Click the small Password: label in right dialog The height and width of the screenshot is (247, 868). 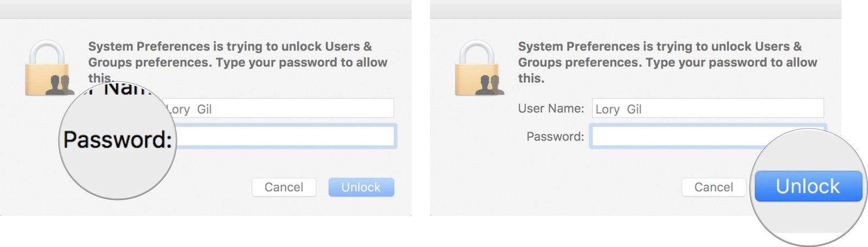[555, 137]
